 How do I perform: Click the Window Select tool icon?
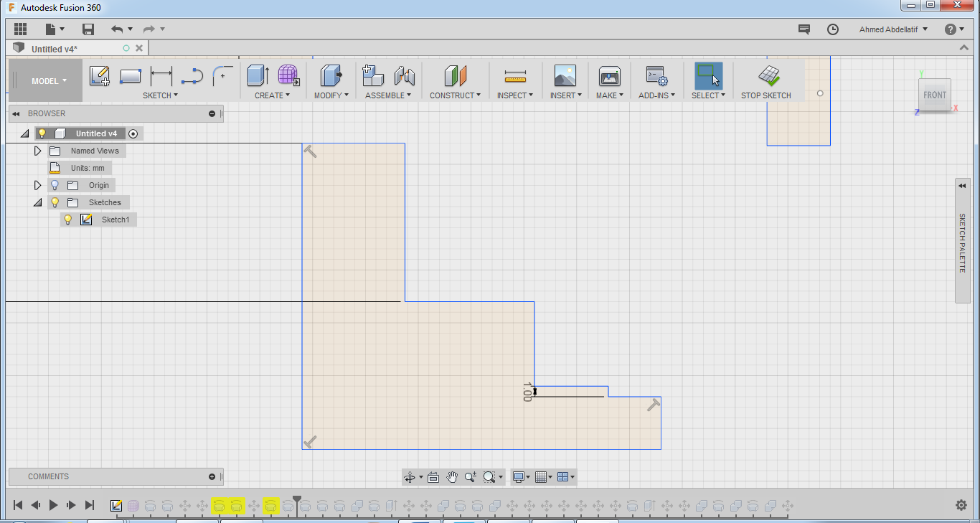tap(708, 75)
